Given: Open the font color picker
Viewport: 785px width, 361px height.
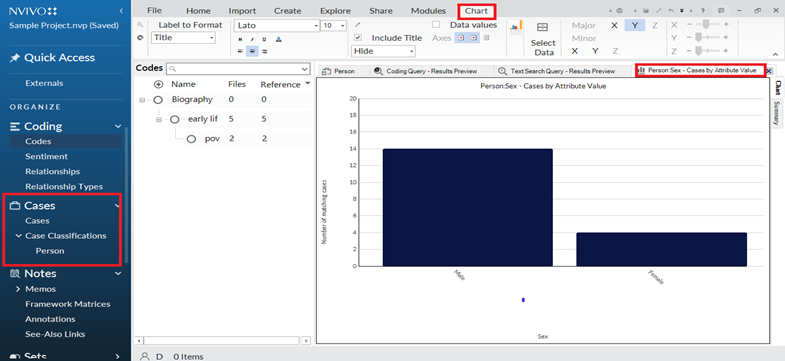Looking at the screenshot, I should tap(278, 39).
